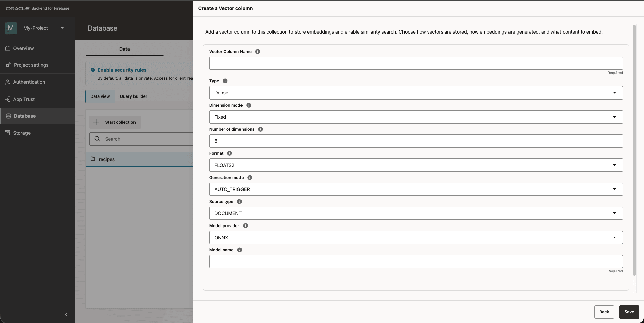Viewport: 644px width, 323px height.
Task: Click the Start collection button
Action: point(115,122)
